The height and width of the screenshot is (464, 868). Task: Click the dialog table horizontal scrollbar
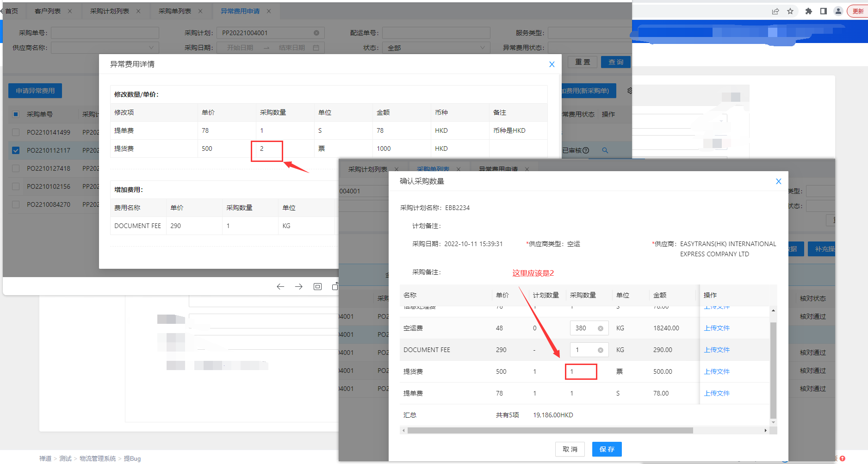point(550,431)
